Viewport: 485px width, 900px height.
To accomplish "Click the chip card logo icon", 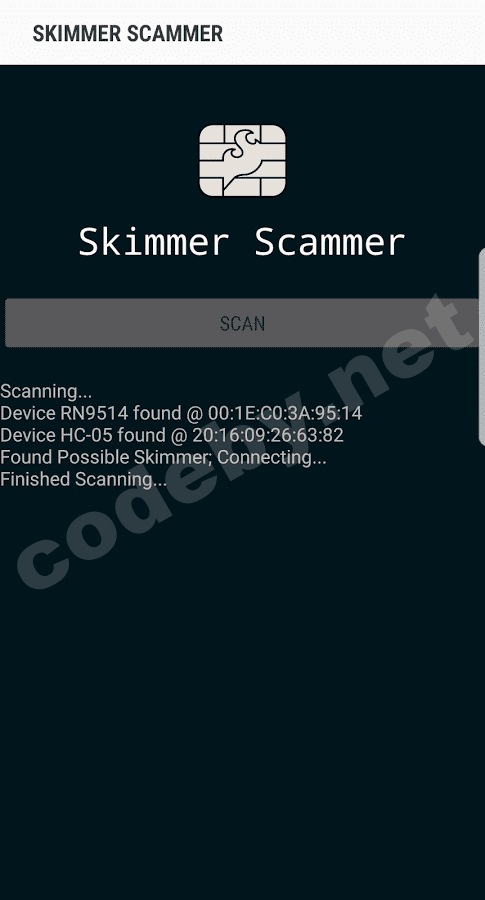I will click(242, 161).
